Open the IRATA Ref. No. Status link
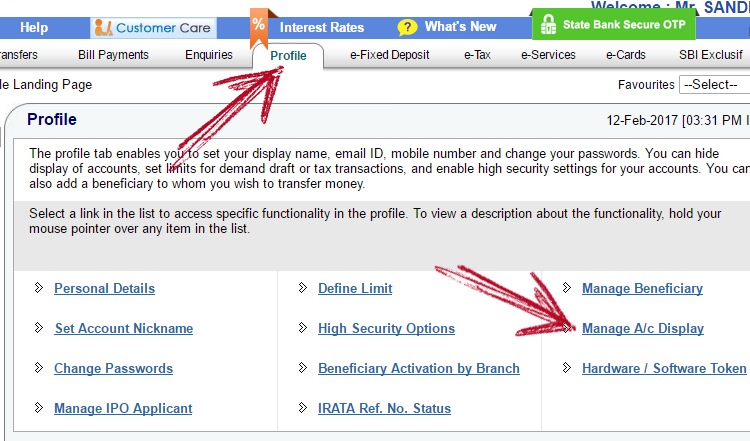The width and height of the screenshot is (750, 441). 384,408
